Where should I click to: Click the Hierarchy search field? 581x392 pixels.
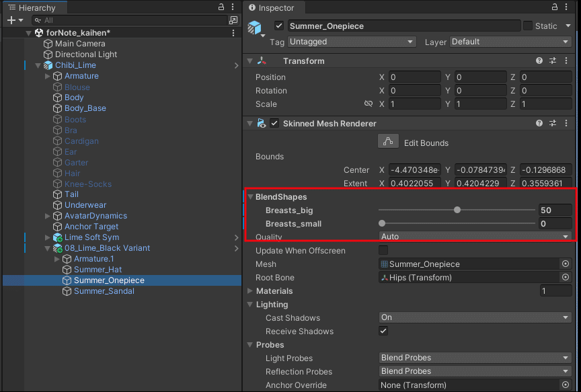[129, 20]
